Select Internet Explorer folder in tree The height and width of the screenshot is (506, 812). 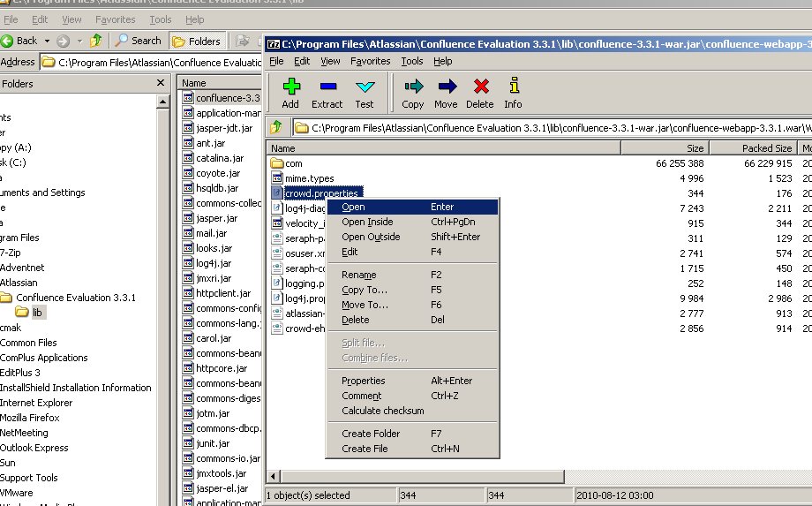36,403
